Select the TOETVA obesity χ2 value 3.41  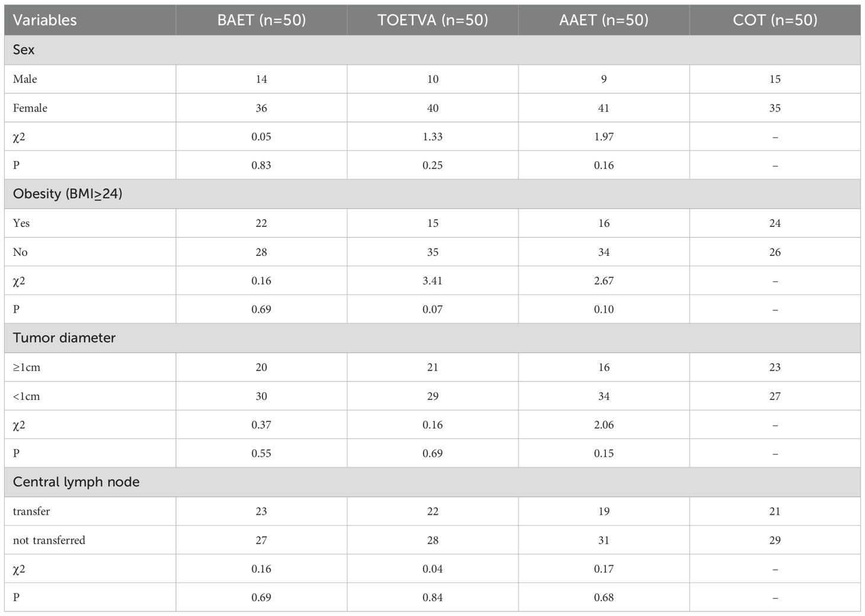tap(432, 281)
